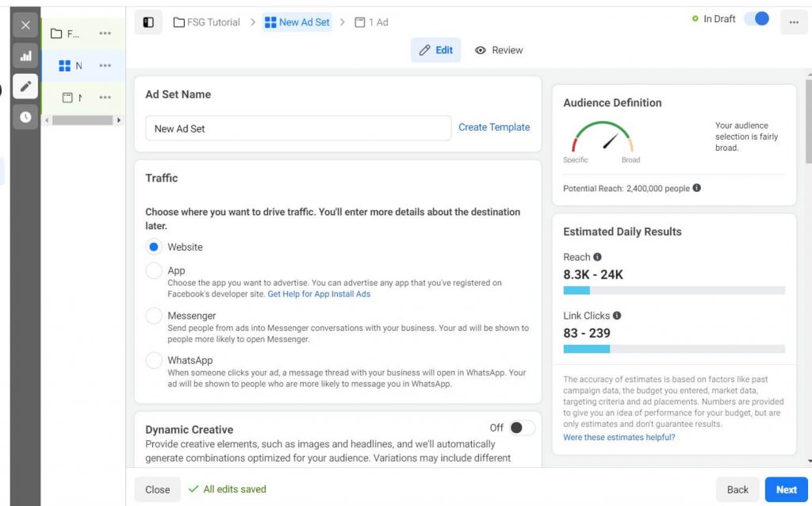Close the editor with the X icon
812x506 pixels.
pos(25,25)
